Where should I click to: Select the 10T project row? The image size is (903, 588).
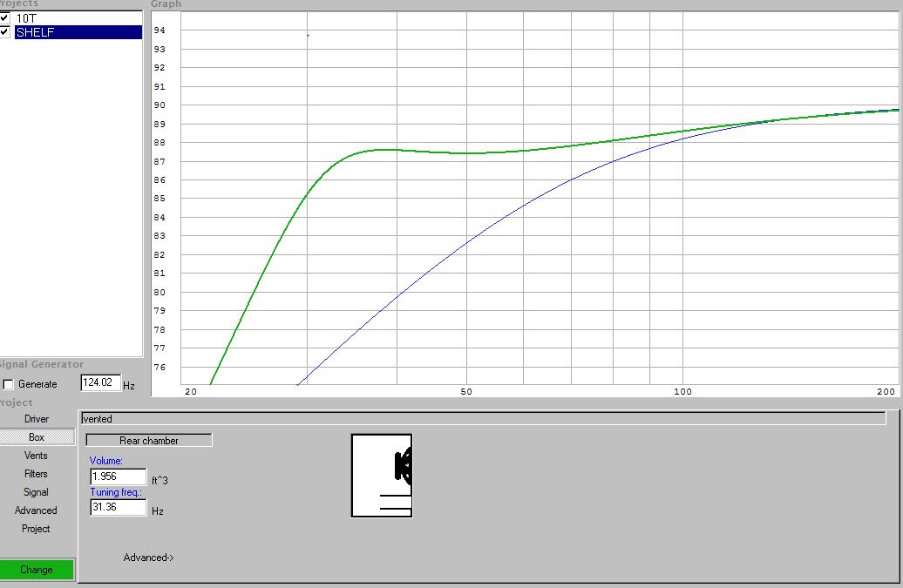78,18
